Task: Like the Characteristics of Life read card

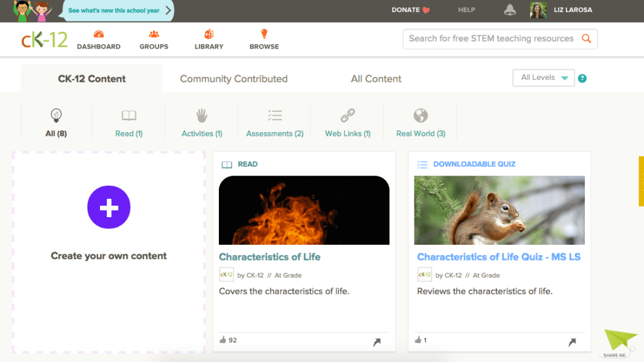Action: 223,340
